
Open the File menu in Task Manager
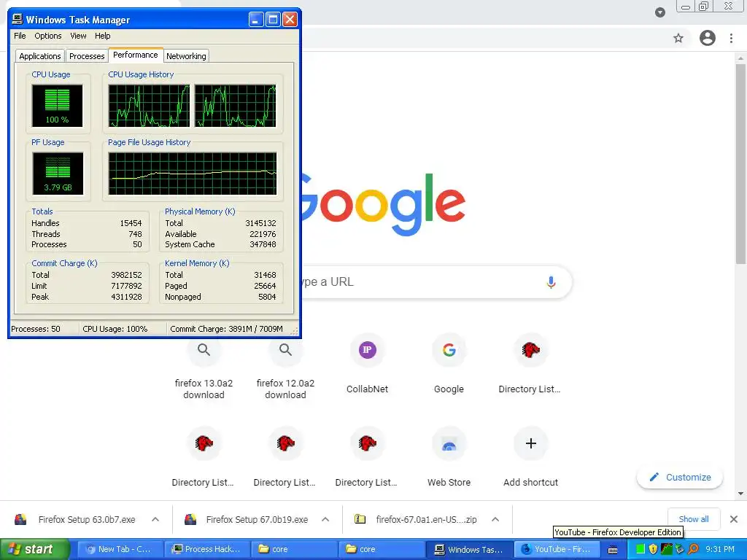pyautogui.click(x=20, y=36)
